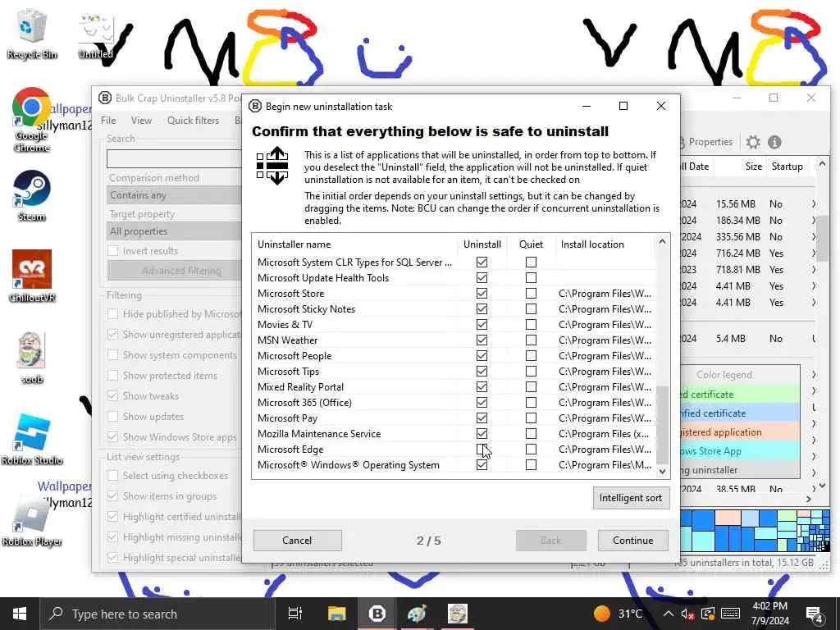The width and height of the screenshot is (840, 630).
Task: Launch Roblox Player desktop shortcut
Action: pos(32,521)
